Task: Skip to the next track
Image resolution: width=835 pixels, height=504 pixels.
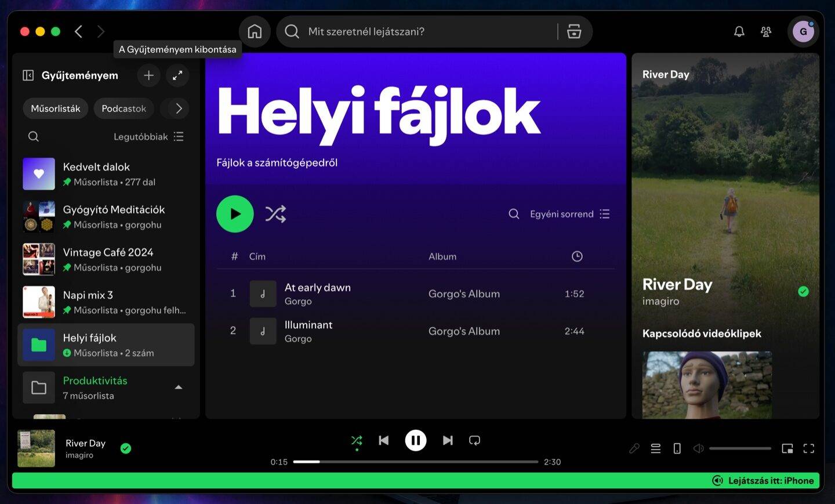Action: (x=448, y=441)
